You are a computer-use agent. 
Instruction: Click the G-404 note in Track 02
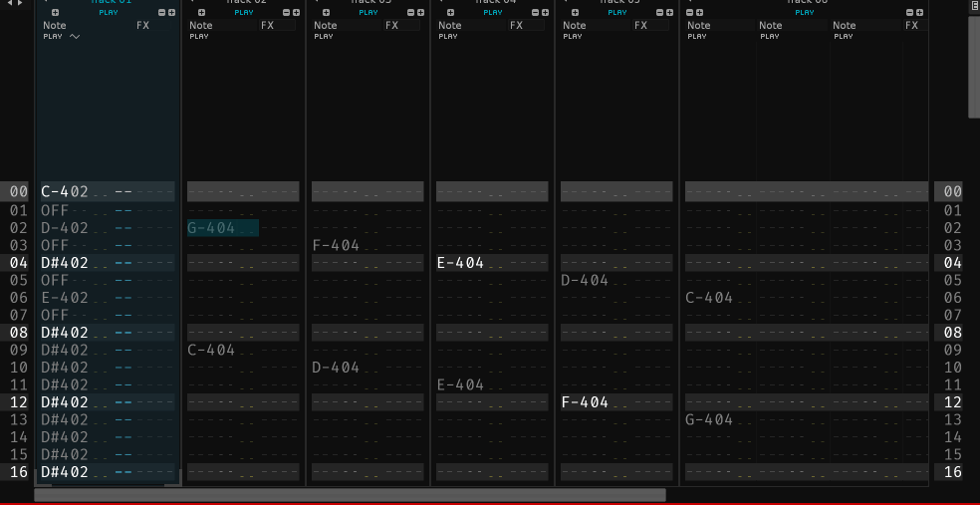211,228
